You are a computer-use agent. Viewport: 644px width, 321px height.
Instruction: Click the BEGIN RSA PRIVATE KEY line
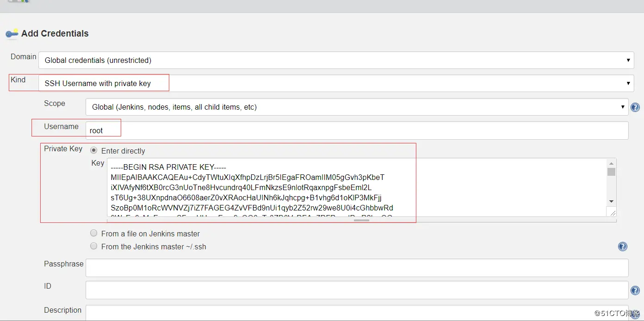(168, 167)
